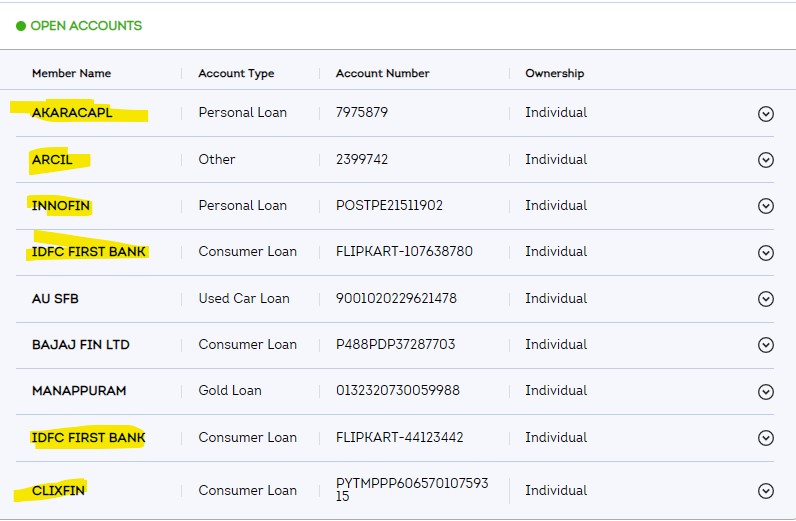Expand the ARCIL account details chevron
The height and width of the screenshot is (521, 796).
(x=766, y=160)
